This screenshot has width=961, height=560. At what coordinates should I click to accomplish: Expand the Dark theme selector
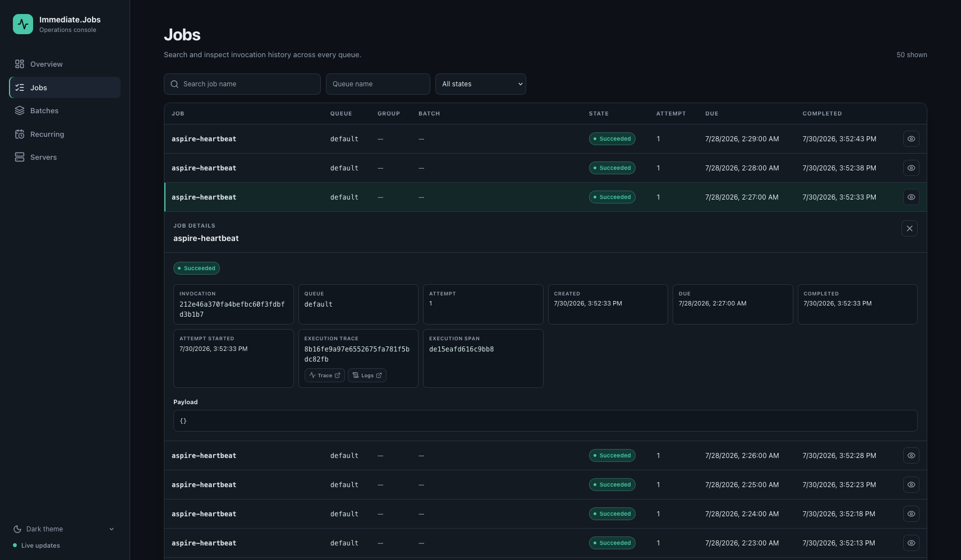click(64, 529)
